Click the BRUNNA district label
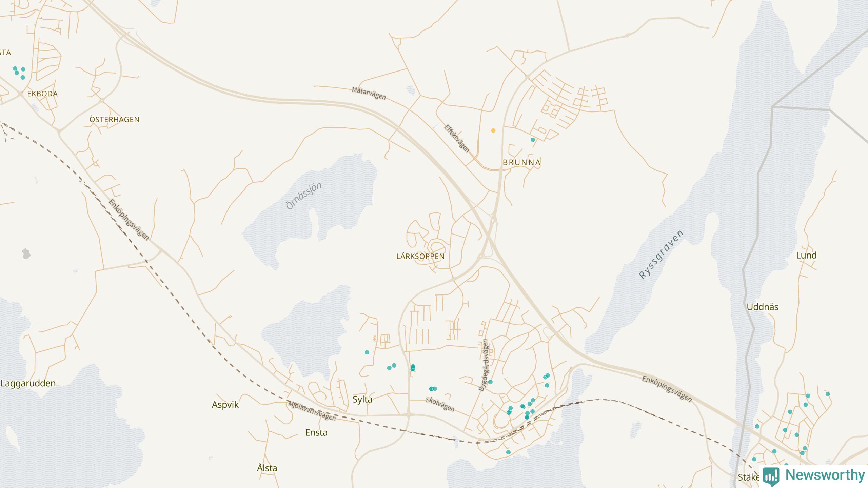 pyautogui.click(x=521, y=162)
